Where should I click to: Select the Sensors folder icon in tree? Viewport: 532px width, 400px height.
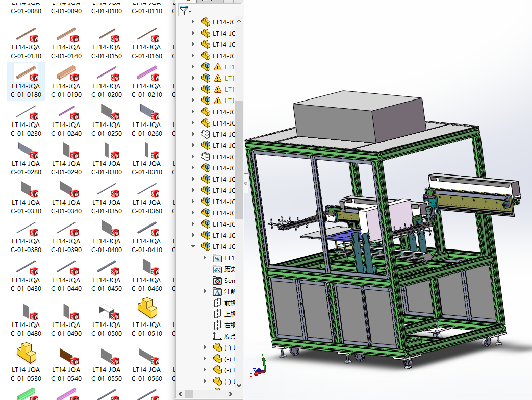point(217,281)
